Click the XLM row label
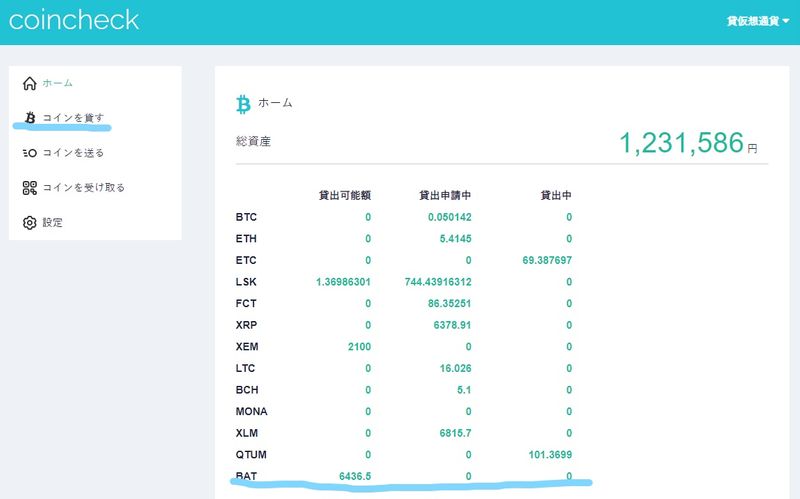This screenshot has width=800, height=499. click(247, 433)
